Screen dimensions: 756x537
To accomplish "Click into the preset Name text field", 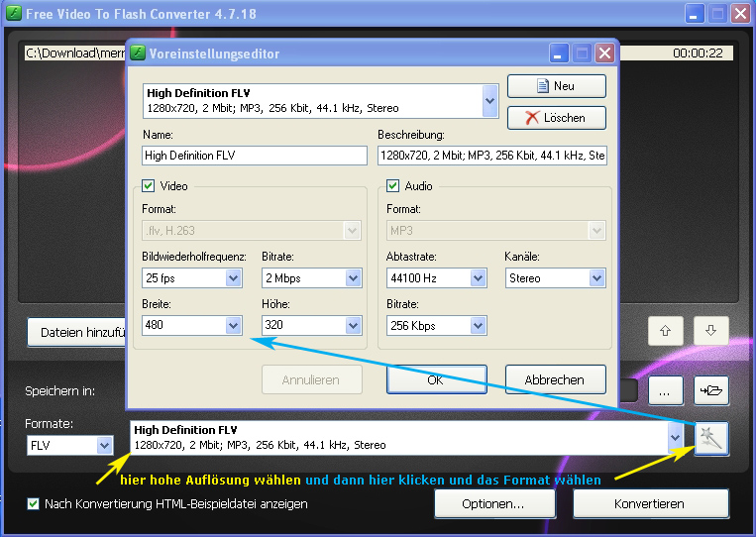I will click(x=255, y=156).
